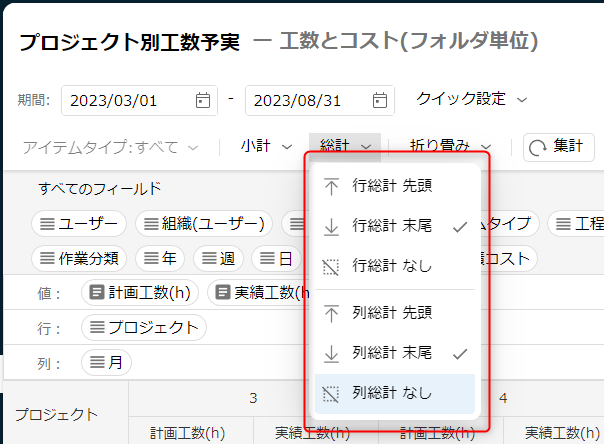Screen dimensions: 604x444
Task: Click the 集計 refresh button
Action: tap(558, 146)
